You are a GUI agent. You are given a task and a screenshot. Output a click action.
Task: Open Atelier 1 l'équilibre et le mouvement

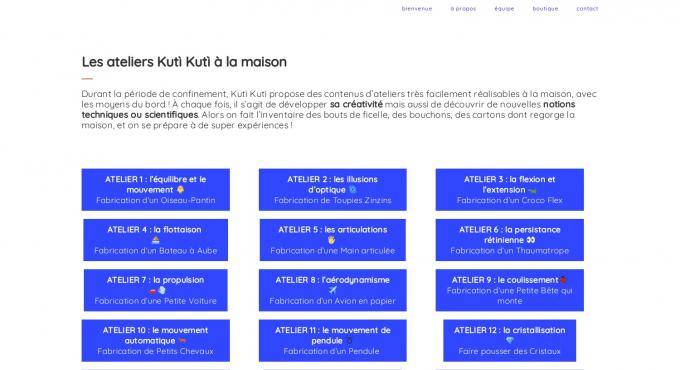click(156, 190)
